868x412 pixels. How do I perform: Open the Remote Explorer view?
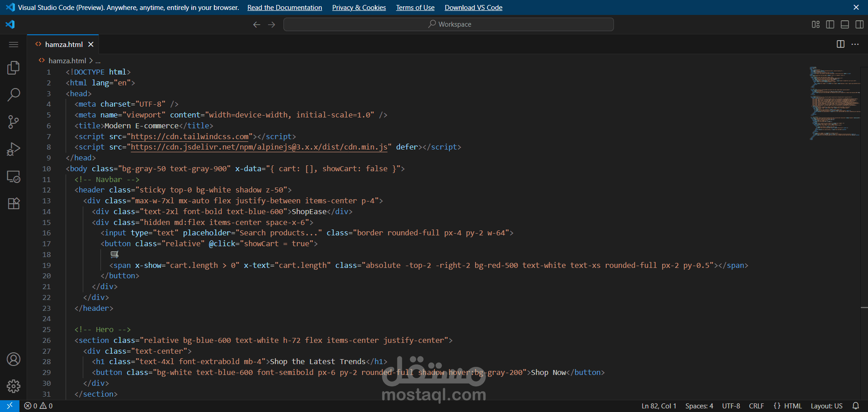pyautogui.click(x=14, y=177)
